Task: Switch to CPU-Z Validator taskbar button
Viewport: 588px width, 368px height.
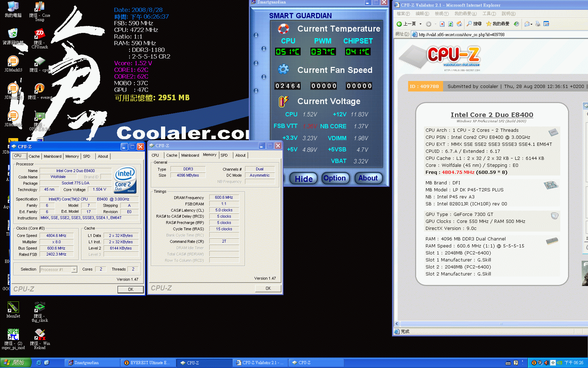Action: pos(260,363)
